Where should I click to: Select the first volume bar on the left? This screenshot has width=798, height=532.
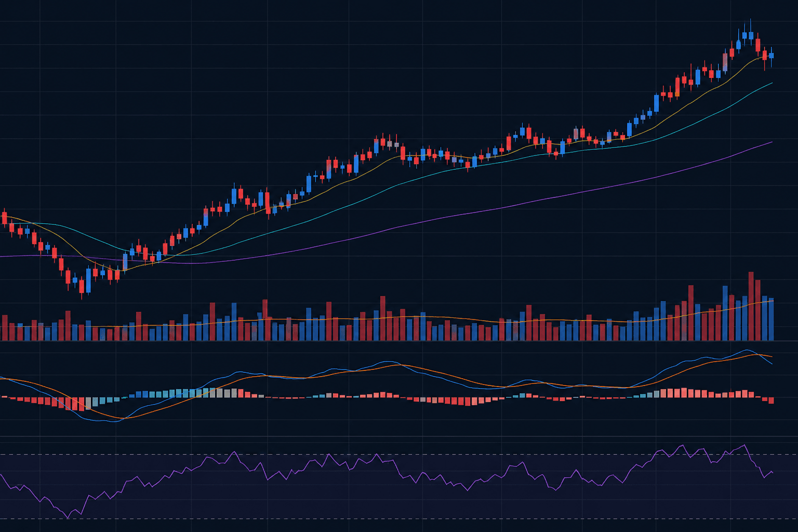tap(5, 327)
